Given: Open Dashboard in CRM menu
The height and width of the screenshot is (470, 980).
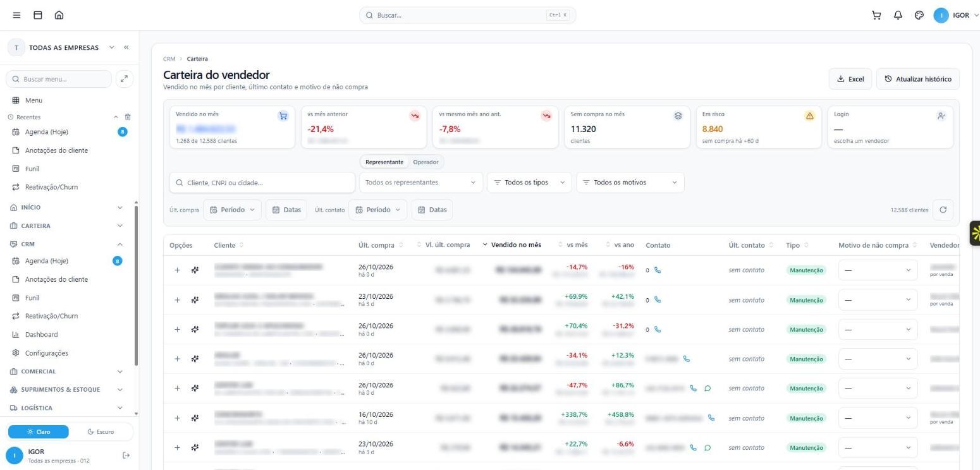Looking at the screenshot, I should (41, 335).
